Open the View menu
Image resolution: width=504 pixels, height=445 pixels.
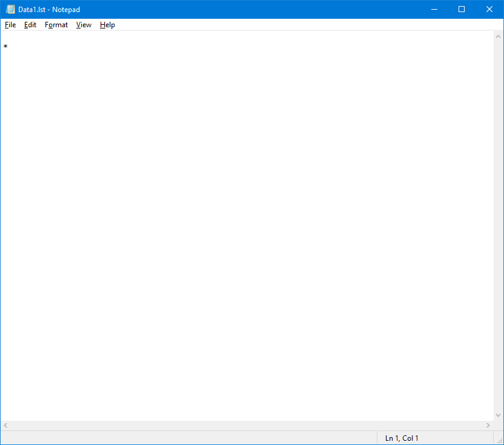(x=84, y=25)
